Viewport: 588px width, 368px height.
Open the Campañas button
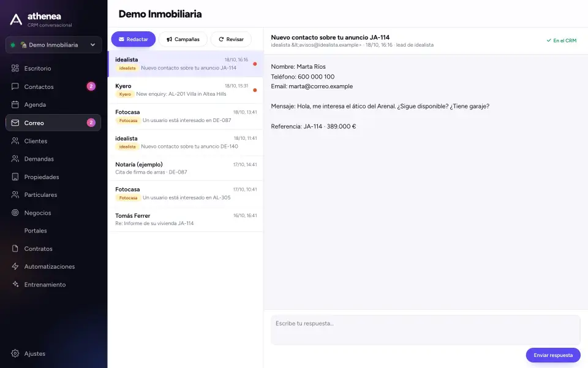183,39
